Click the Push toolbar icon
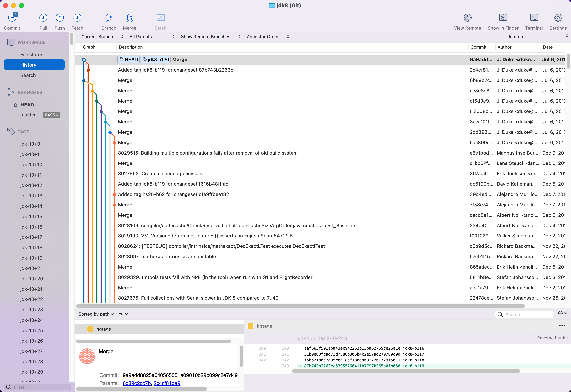Image resolution: width=571 pixels, height=392 pixels. point(59,18)
